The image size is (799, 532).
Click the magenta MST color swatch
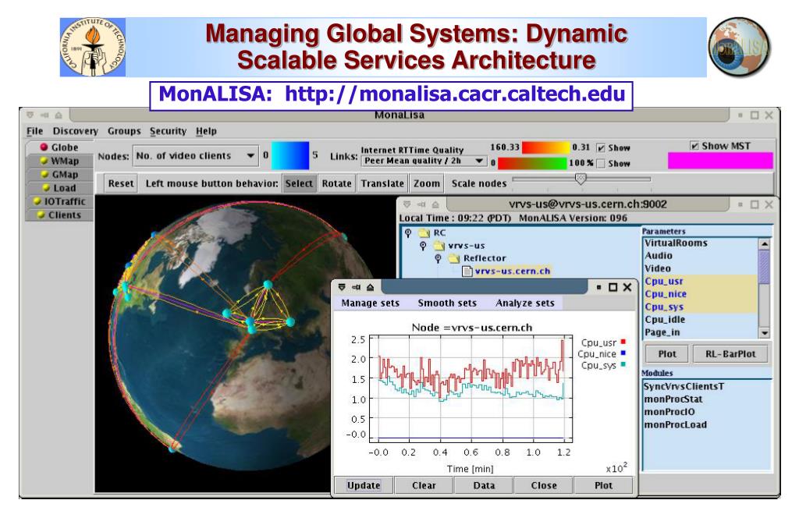[x=720, y=161]
